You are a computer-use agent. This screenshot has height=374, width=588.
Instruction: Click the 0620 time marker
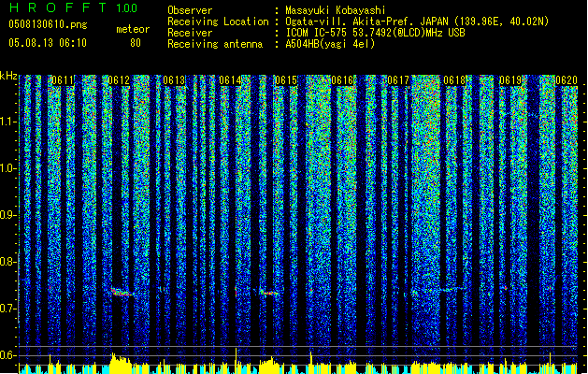566,80
